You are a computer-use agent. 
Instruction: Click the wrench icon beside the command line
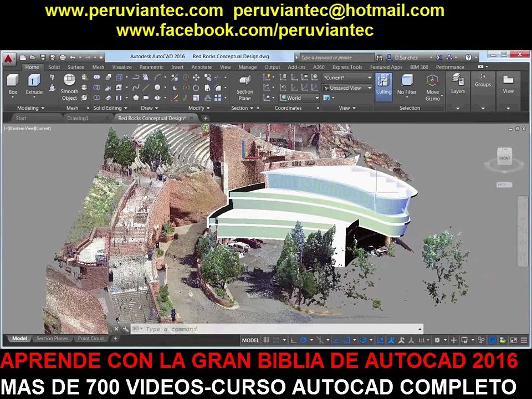click(126, 329)
